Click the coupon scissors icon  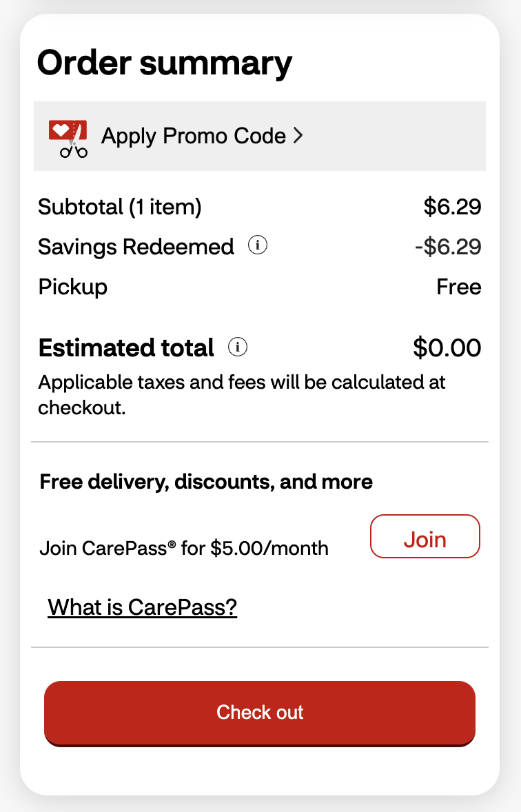68,138
